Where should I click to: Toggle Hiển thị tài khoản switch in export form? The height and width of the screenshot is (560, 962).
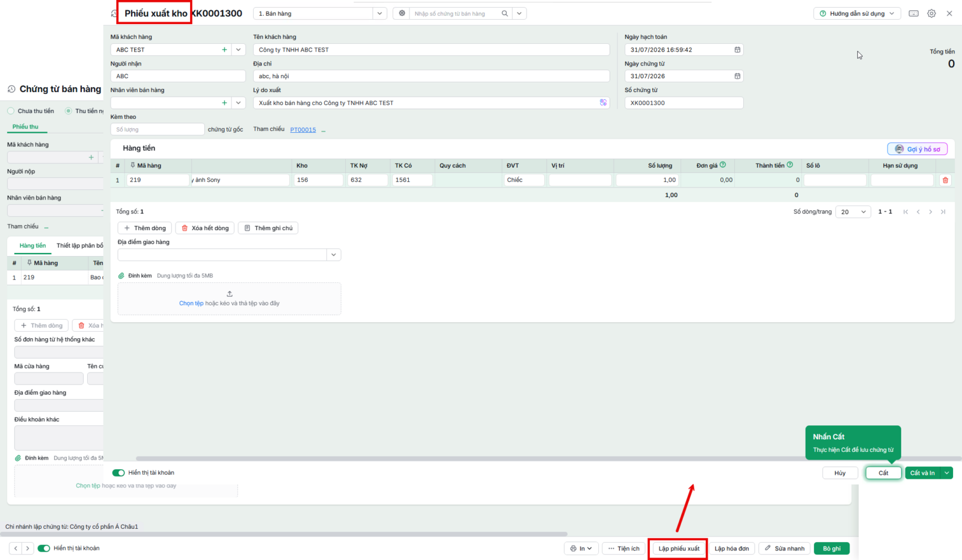point(118,473)
